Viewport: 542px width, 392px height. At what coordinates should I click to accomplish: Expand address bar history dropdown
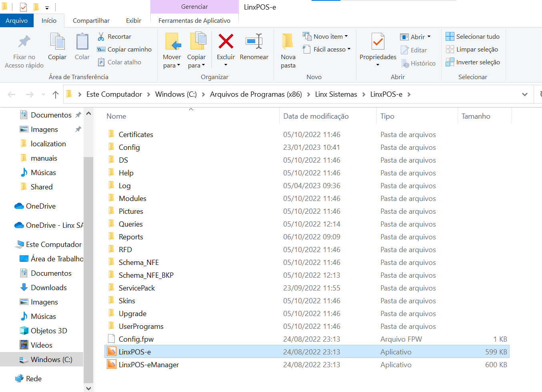coord(525,94)
